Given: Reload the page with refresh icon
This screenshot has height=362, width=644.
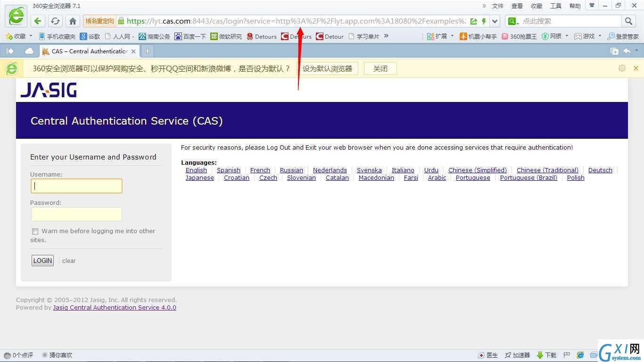Looking at the screenshot, I should (x=55, y=21).
